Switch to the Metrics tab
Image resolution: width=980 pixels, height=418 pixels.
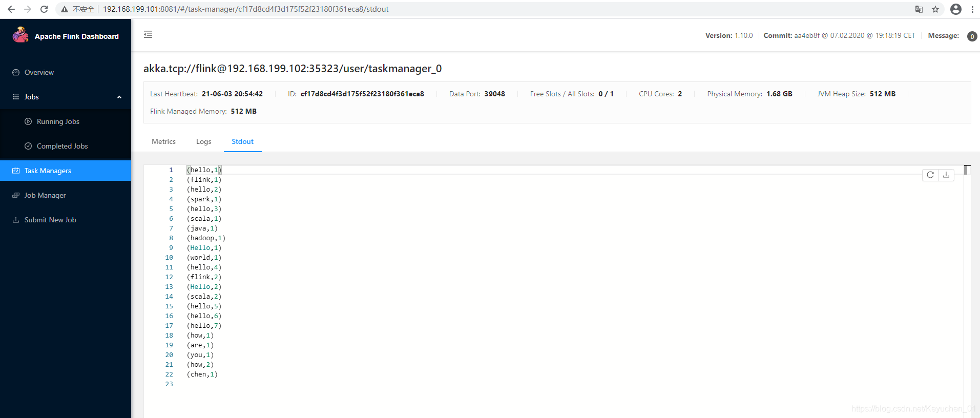(x=163, y=141)
